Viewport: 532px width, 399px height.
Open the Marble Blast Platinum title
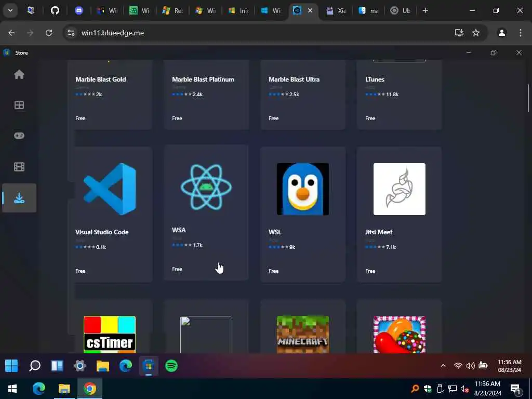tap(203, 79)
